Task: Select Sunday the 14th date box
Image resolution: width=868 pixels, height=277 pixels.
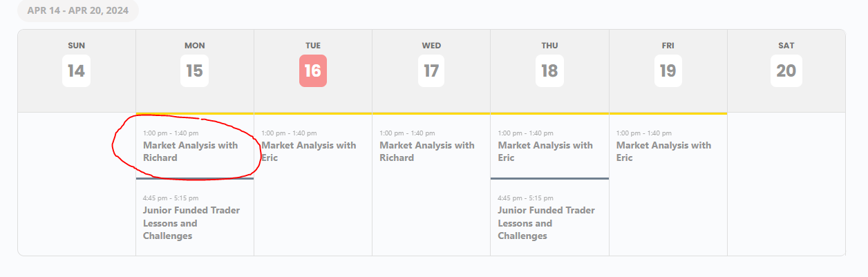Action: (76, 70)
